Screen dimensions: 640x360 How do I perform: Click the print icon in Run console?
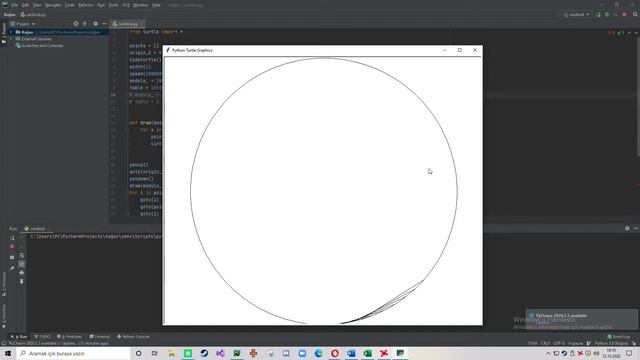point(22,273)
